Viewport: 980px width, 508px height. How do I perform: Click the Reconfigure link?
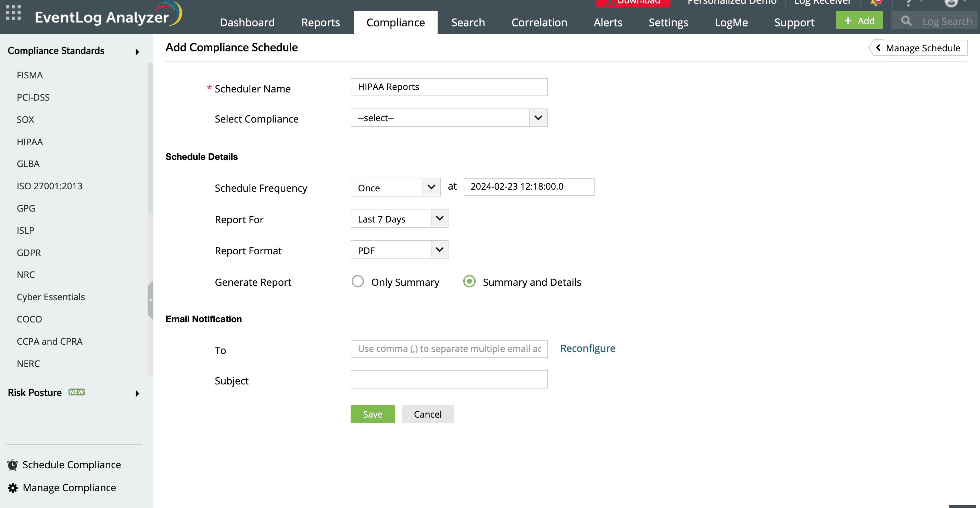pyautogui.click(x=587, y=348)
